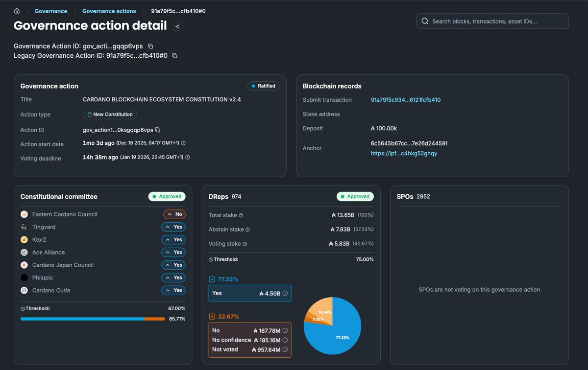The height and width of the screenshot is (370, 588).
Task: Click the DReps Approved badge
Action: [x=355, y=197]
